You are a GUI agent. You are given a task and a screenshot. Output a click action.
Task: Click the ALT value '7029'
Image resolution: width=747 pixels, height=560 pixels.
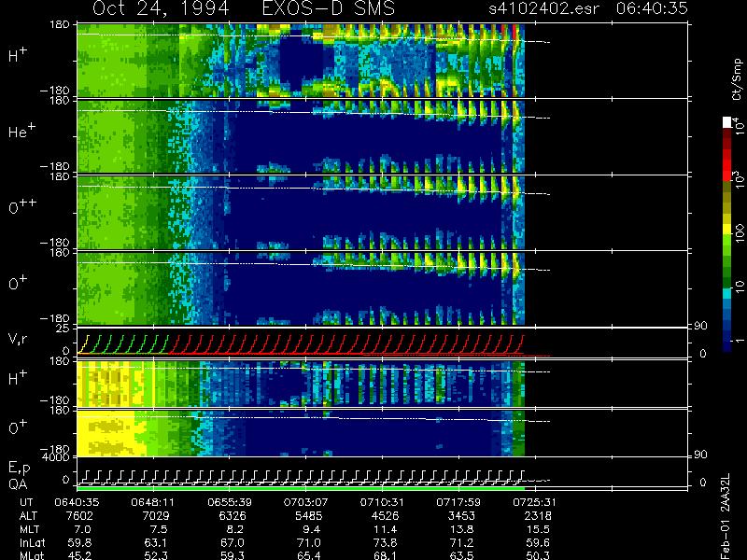click(156, 516)
